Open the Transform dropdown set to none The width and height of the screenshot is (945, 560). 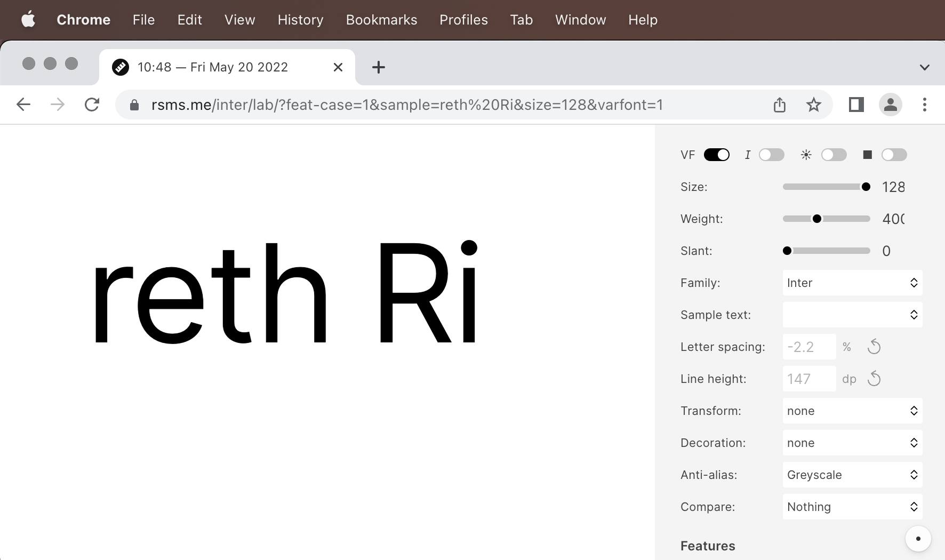click(x=852, y=411)
